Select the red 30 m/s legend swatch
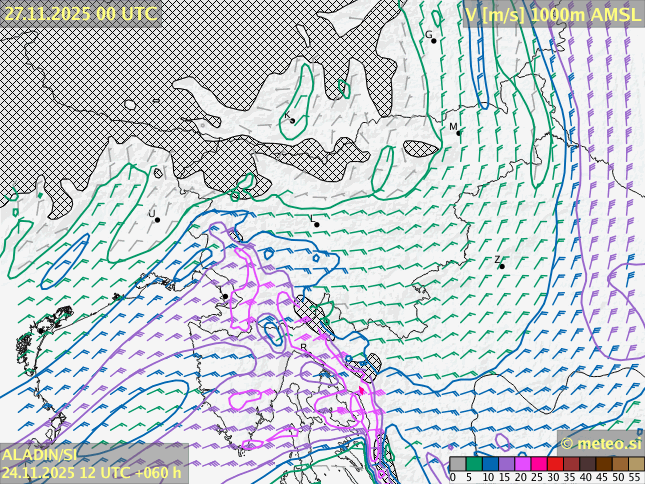This screenshot has width=645, height=484. click(555, 464)
